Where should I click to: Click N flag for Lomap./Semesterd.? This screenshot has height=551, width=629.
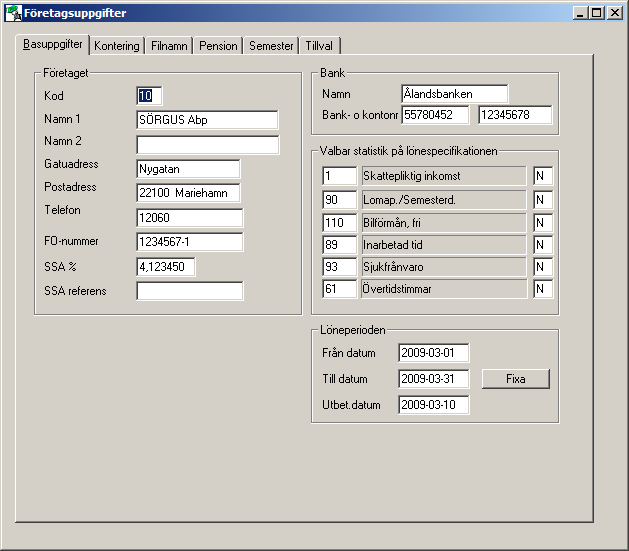[x=543, y=200]
